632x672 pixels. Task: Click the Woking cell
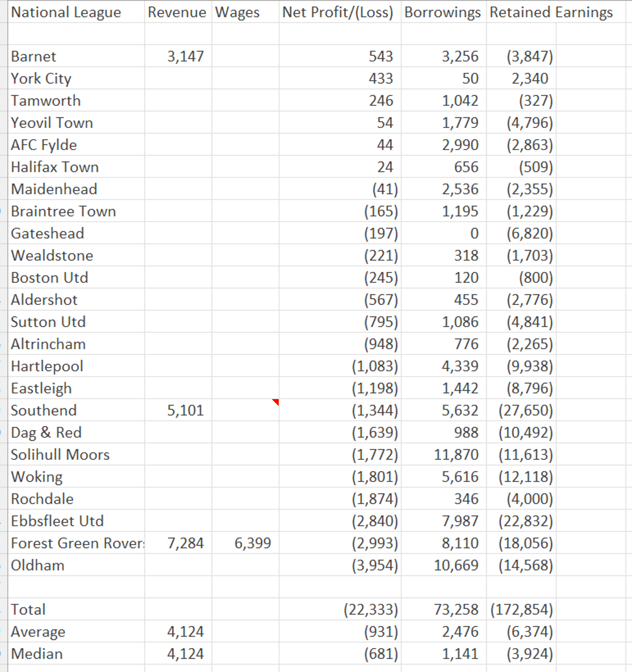77,476
